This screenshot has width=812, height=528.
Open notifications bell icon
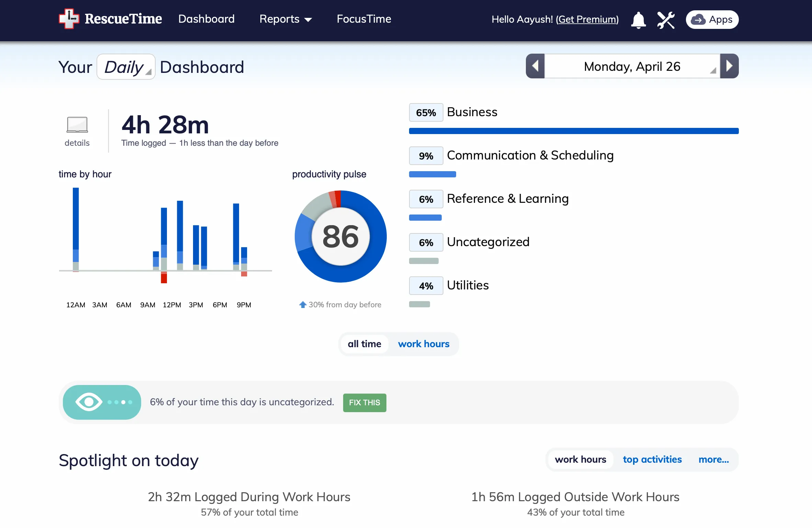point(638,20)
